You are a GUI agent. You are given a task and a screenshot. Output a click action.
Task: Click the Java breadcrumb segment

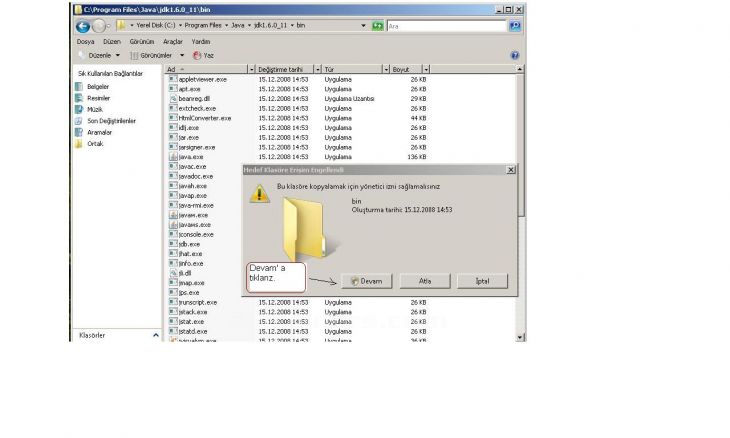point(237,25)
